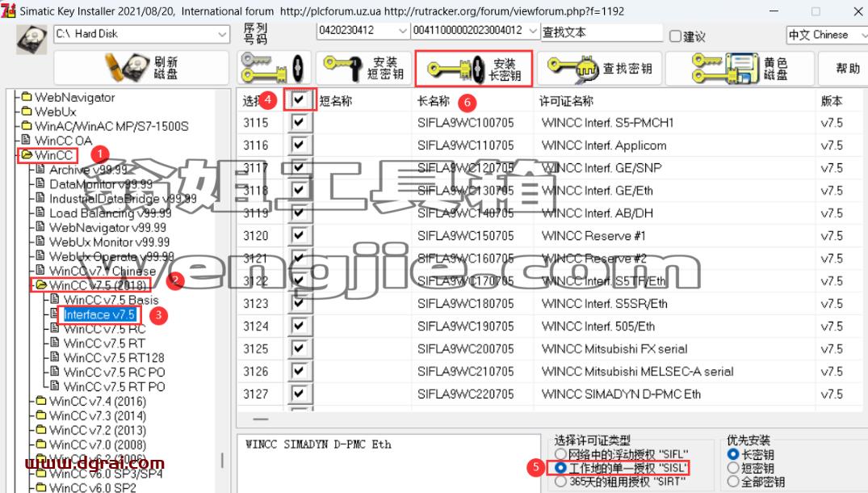
Task: Select the floating network license SIFL radio
Action: click(560, 455)
